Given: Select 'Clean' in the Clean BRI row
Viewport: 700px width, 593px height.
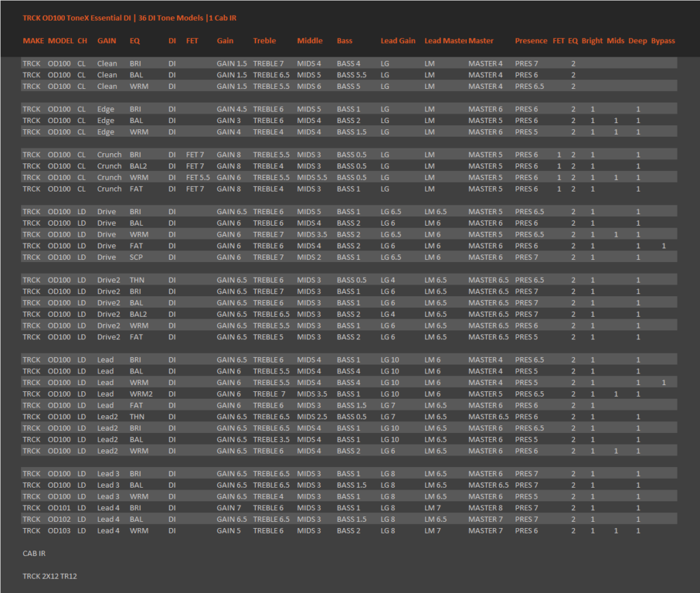Looking at the screenshot, I should (107, 64).
